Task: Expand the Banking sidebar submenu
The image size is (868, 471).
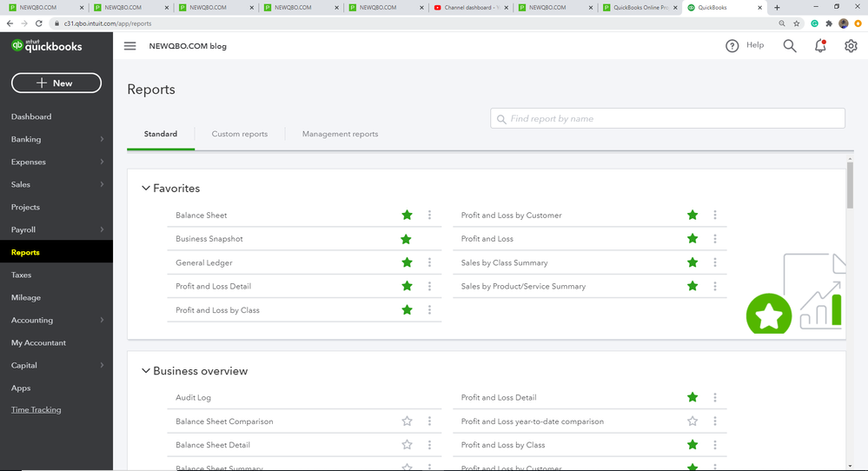Action: [x=102, y=139]
